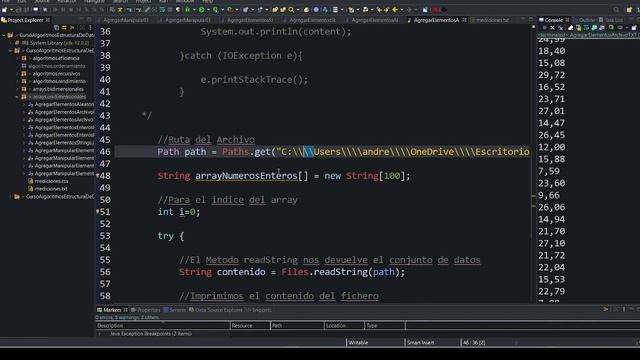Expand the algoritmos.eficiencia package
The width and height of the screenshot is (640, 360).
18,58
